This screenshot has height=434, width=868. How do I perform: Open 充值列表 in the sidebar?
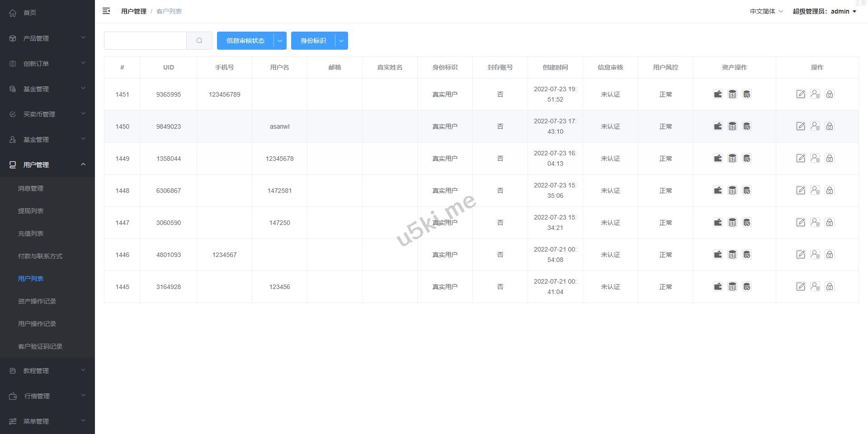tap(31, 233)
